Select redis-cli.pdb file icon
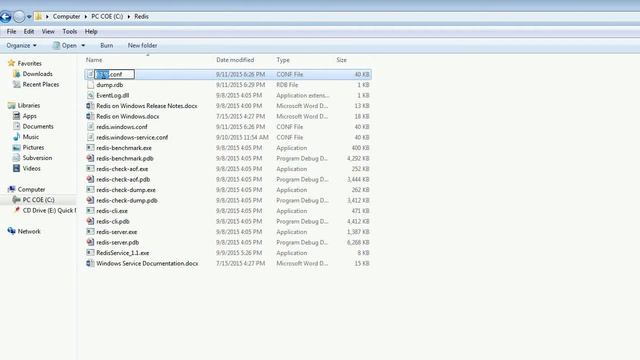The height and width of the screenshot is (360, 640). (x=90, y=221)
